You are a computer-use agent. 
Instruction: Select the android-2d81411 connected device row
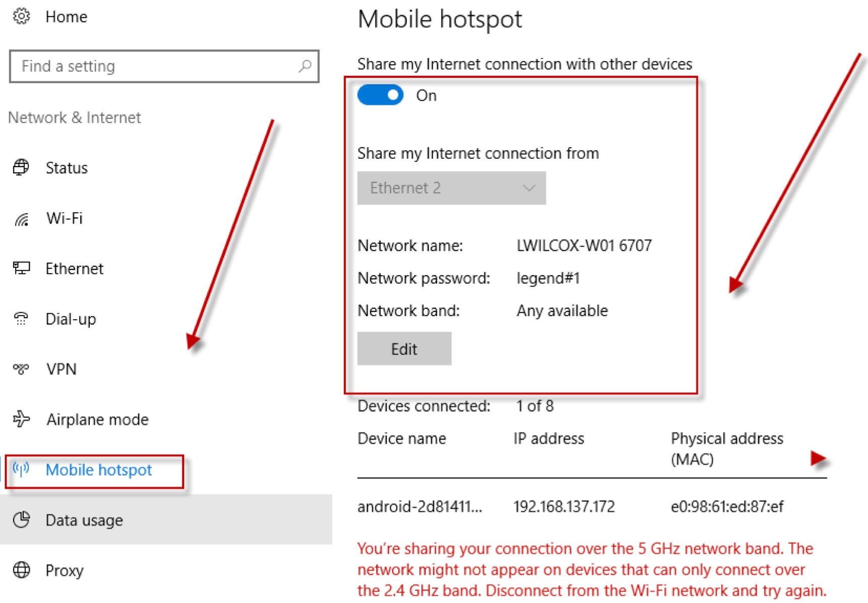(x=570, y=506)
